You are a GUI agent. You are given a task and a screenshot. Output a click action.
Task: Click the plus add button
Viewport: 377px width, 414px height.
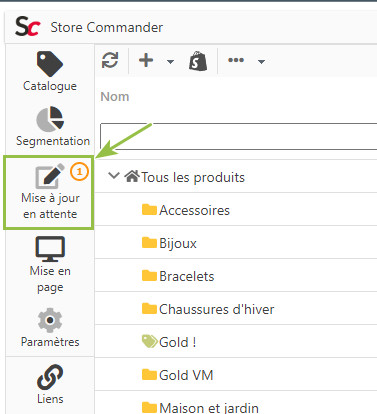(146, 60)
